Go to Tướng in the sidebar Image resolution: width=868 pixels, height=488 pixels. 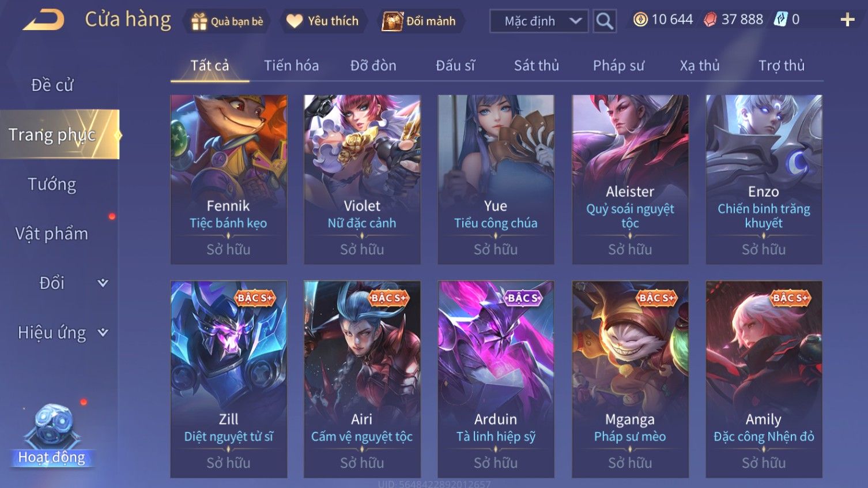coord(52,184)
